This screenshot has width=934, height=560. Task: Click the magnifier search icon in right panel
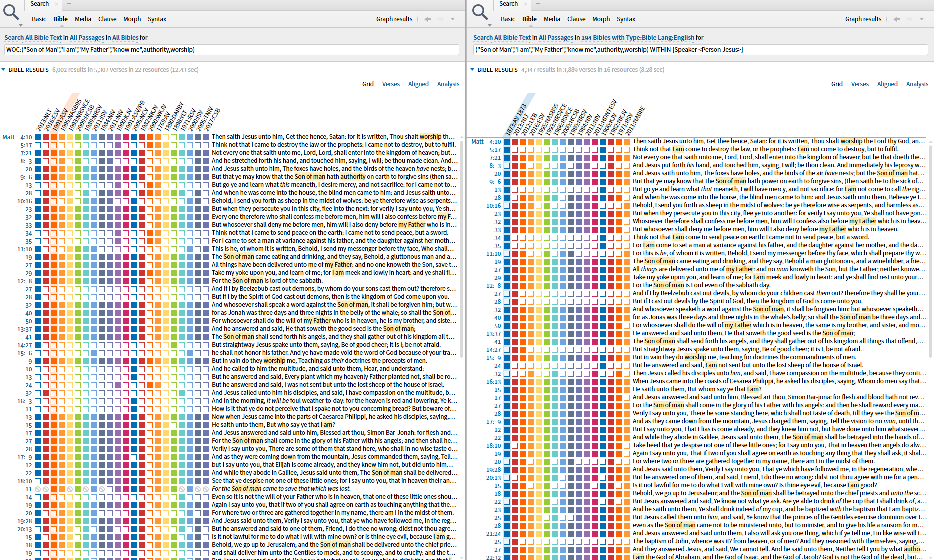pyautogui.click(x=480, y=12)
